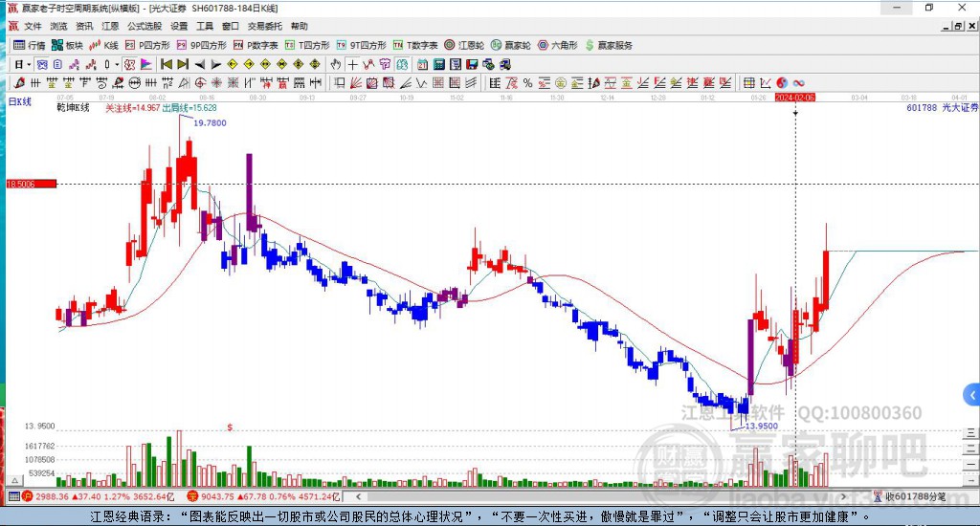This screenshot has width=980, height=526.
Task: Click the up triangle near volume panel
Action: click(14, 480)
